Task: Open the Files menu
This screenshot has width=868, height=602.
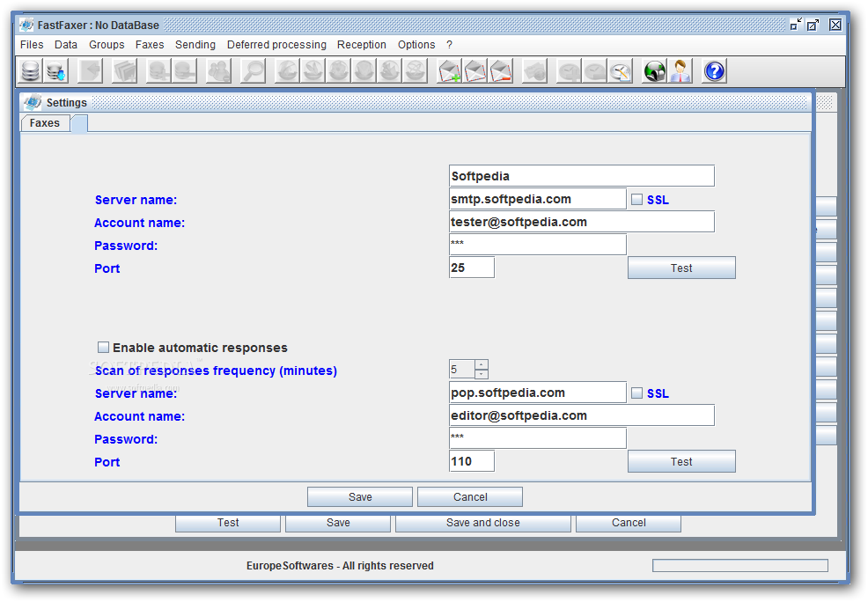Action: coord(32,45)
